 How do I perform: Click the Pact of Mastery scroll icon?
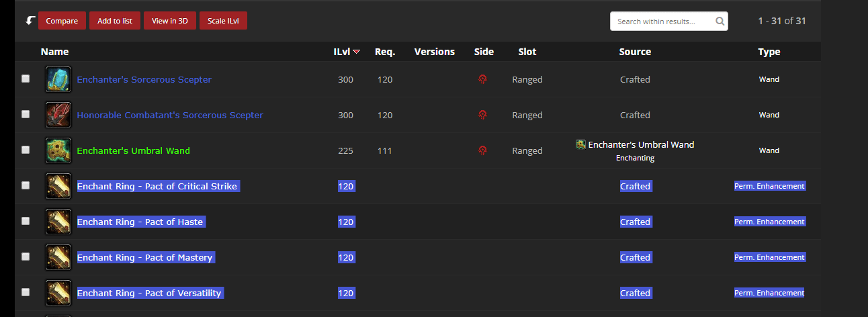[58, 257]
